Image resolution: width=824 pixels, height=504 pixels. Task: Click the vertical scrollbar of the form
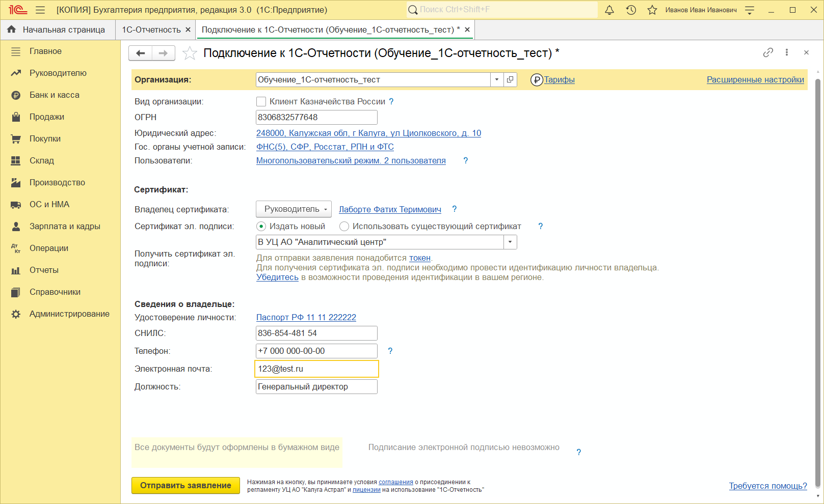(x=818, y=284)
